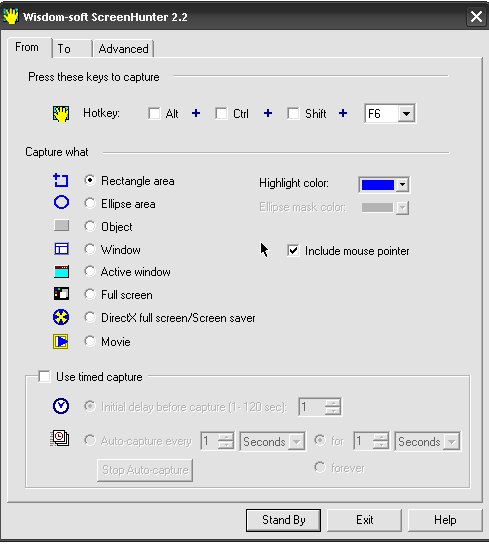Click the hand icon beside Hotkey
This screenshot has height=544, width=489.
61,114
